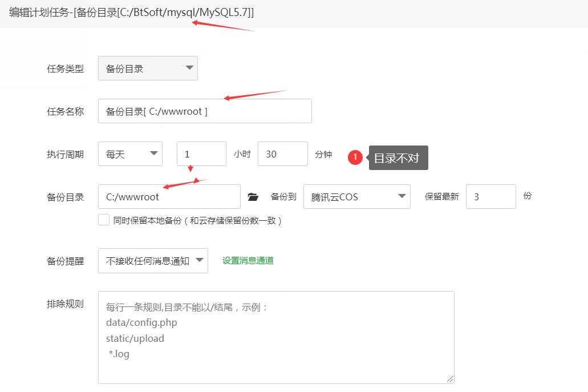
Task: Grab the textarea resize handle corner
Action: 450,379
